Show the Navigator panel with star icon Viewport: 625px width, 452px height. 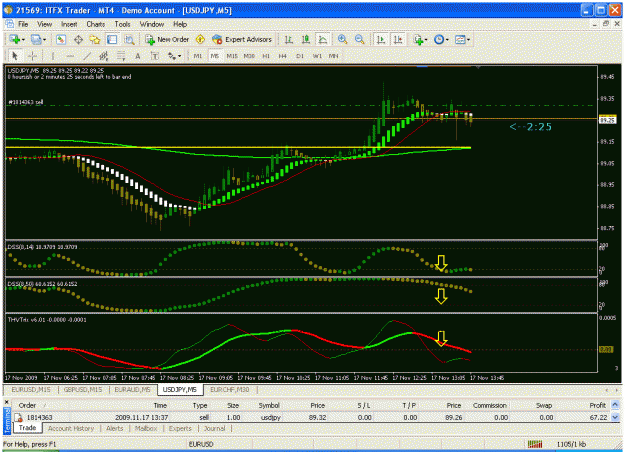tap(95, 39)
